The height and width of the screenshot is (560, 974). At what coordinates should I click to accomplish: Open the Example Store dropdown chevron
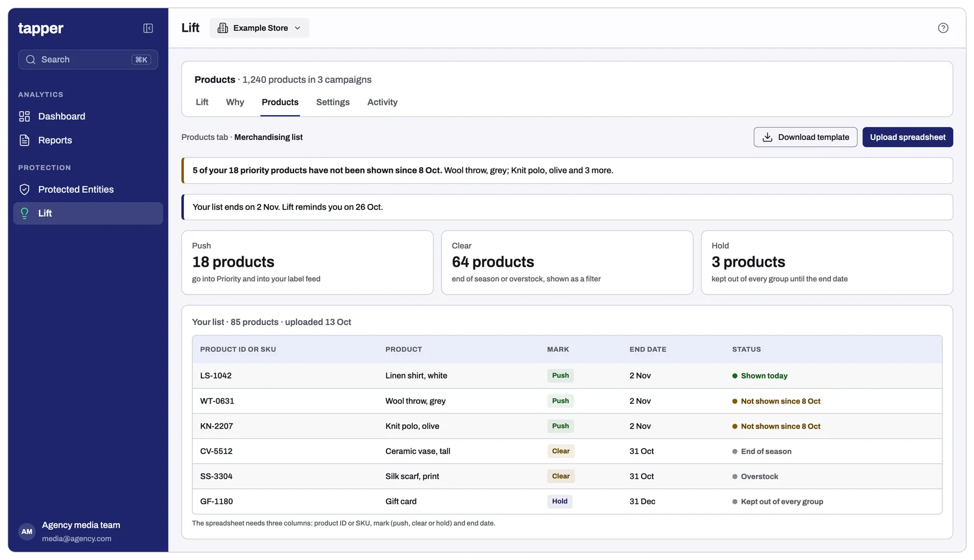click(298, 28)
